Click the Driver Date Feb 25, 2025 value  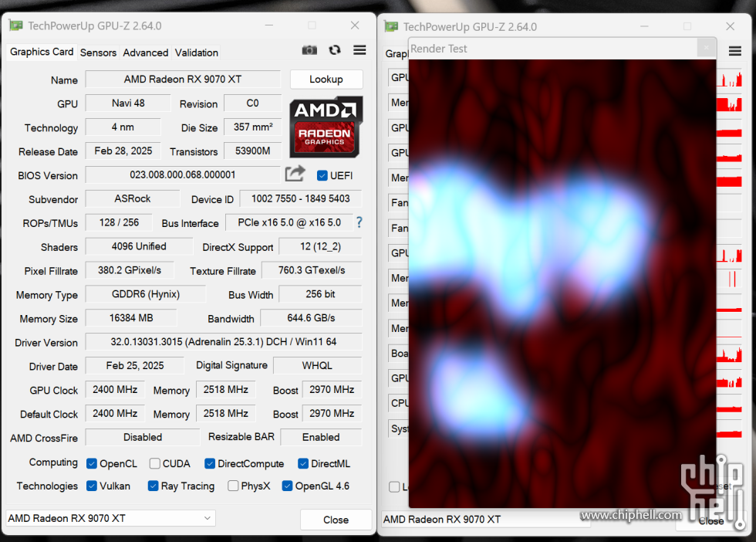pyautogui.click(x=135, y=366)
